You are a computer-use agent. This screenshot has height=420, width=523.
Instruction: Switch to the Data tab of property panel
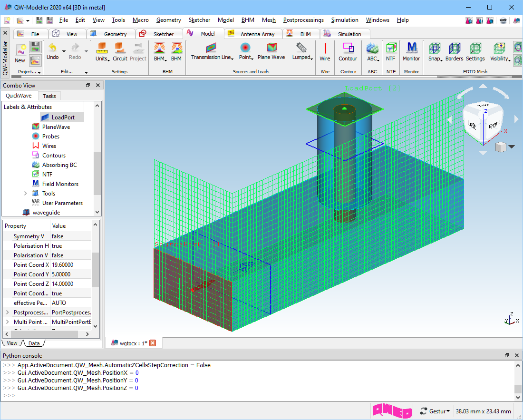(x=34, y=343)
